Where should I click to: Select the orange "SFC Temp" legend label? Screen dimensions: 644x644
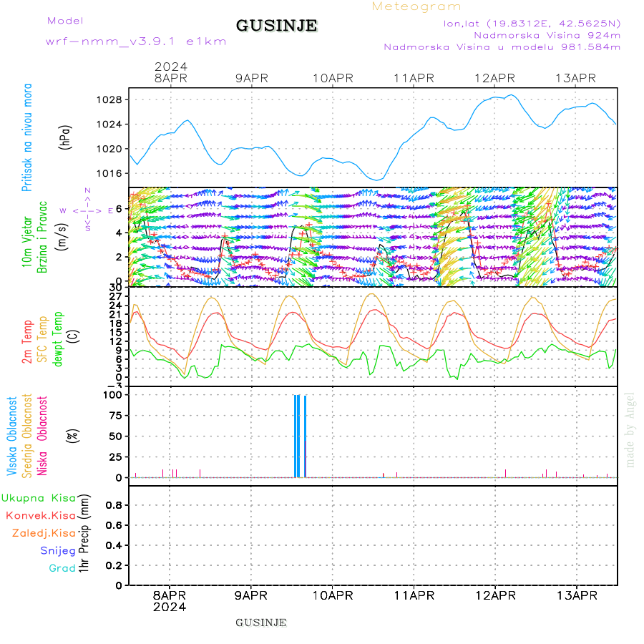point(43,339)
